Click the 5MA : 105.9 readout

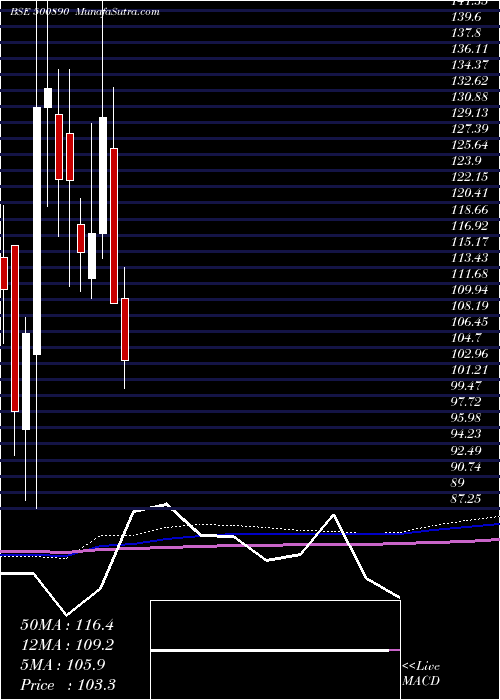tap(62, 665)
